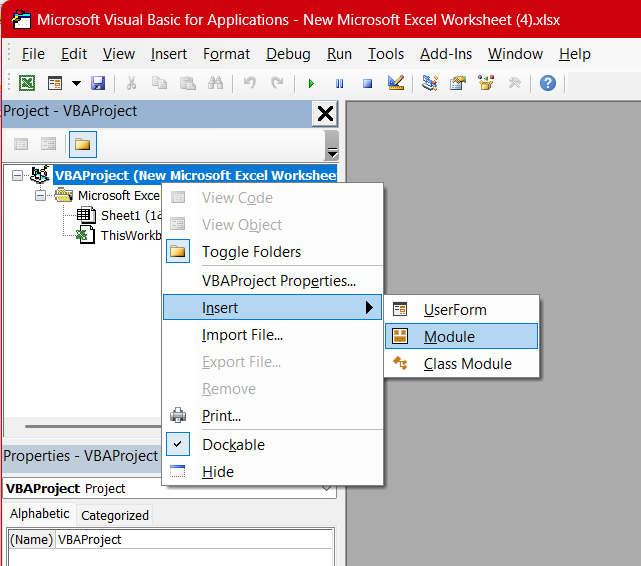Open the Properties Window toolbar icon
The height and width of the screenshot is (566, 641).
458,83
